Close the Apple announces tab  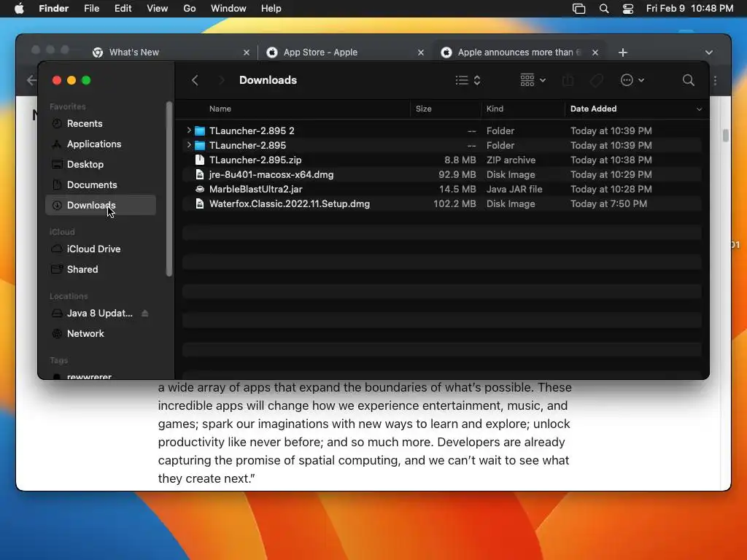tap(595, 52)
